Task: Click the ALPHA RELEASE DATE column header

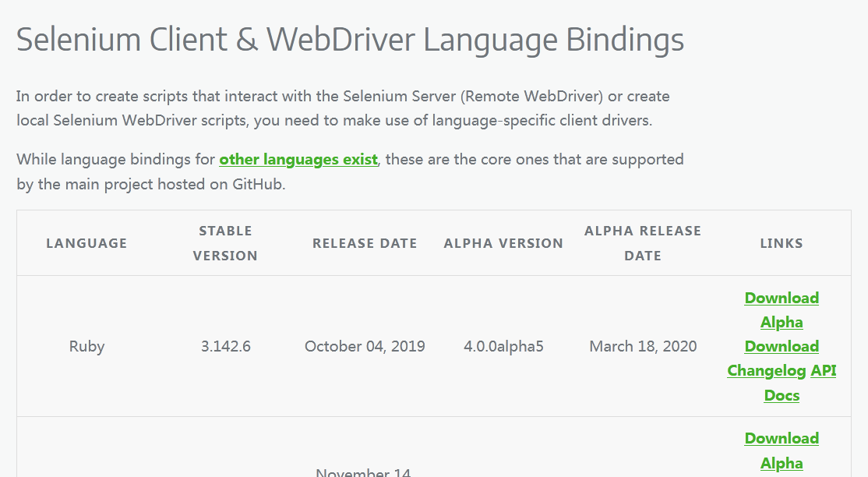Action: (643, 243)
